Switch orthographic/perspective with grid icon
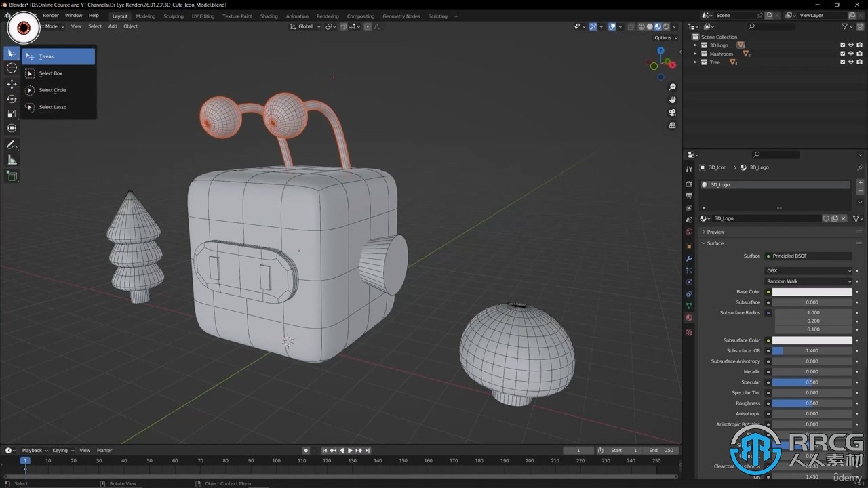 pyautogui.click(x=672, y=125)
